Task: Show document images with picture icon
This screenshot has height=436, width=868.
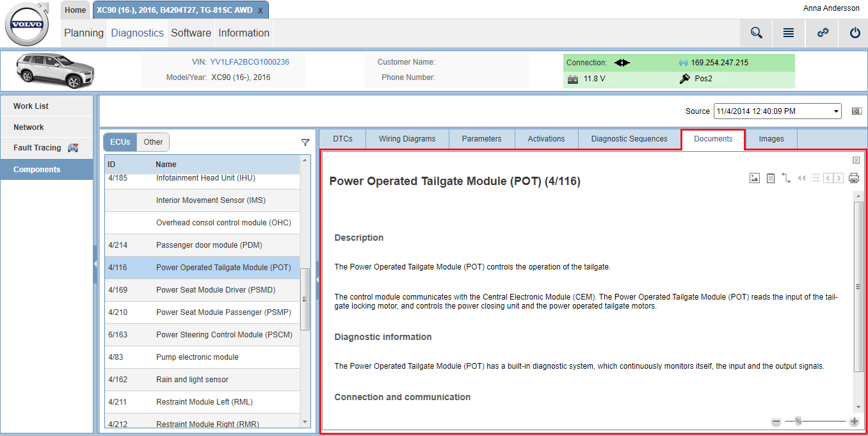Action: [x=755, y=178]
